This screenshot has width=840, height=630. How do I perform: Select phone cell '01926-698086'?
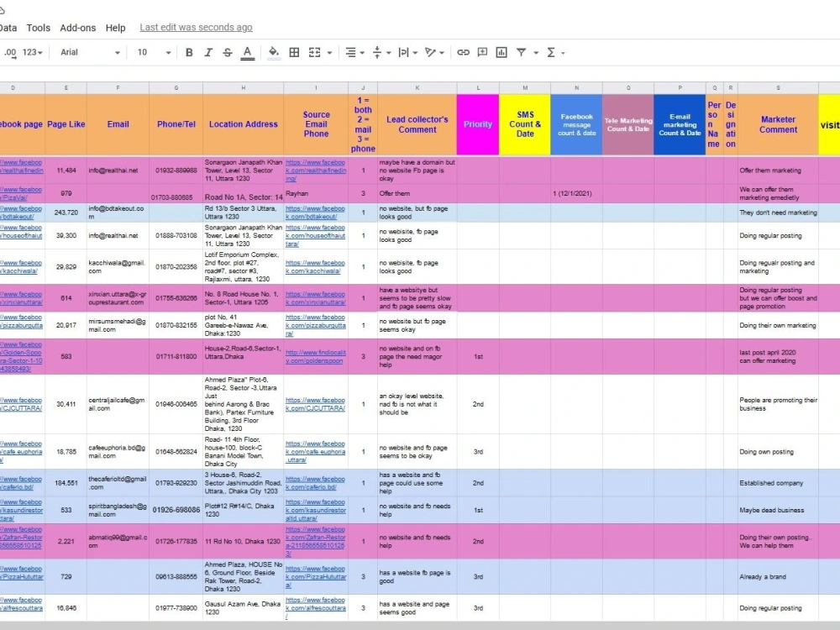pos(176,510)
